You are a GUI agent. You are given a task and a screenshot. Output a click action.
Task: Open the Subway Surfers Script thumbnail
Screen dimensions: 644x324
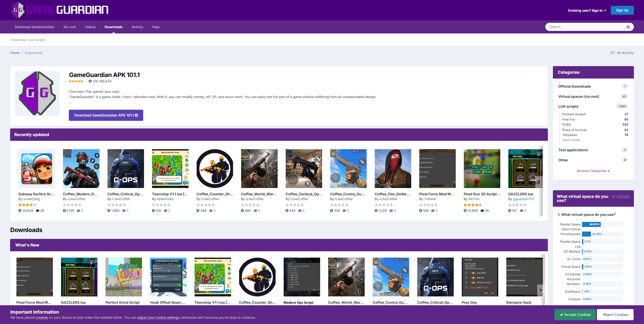37,168
